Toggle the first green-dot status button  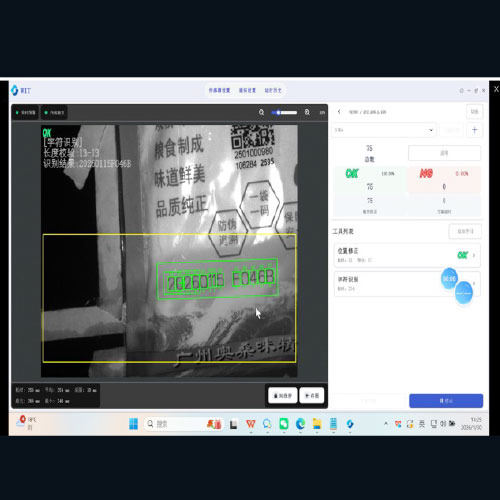pos(26,113)
